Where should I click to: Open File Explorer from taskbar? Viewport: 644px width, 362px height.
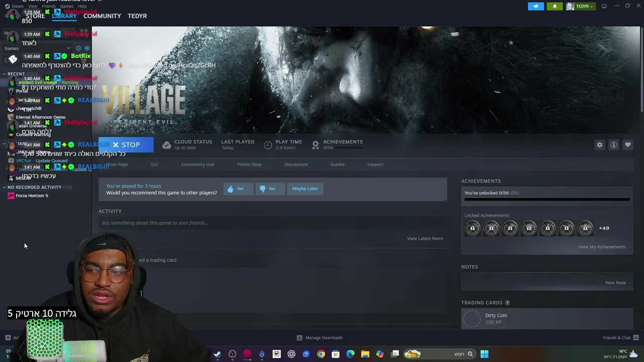point(365,354)
